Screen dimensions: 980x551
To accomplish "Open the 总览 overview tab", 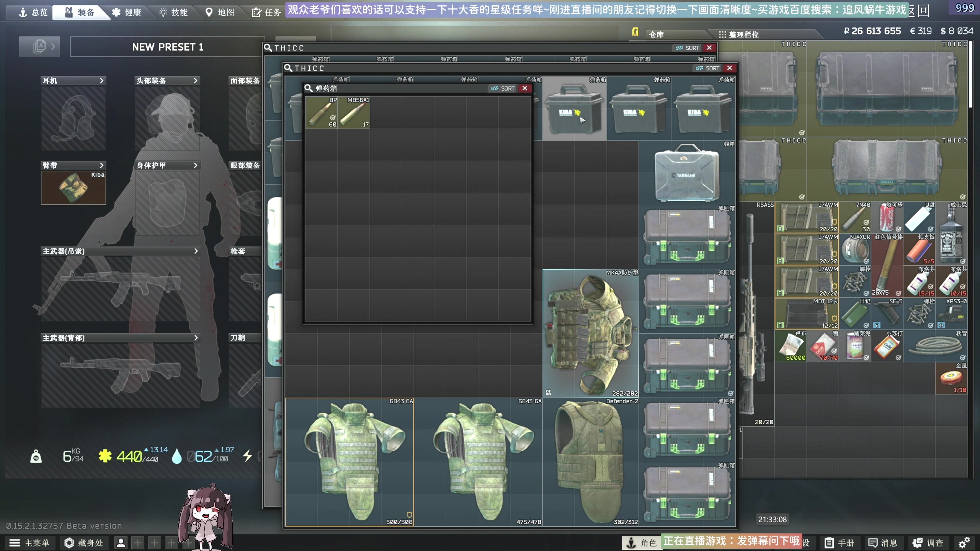I will tap(33, 12).
